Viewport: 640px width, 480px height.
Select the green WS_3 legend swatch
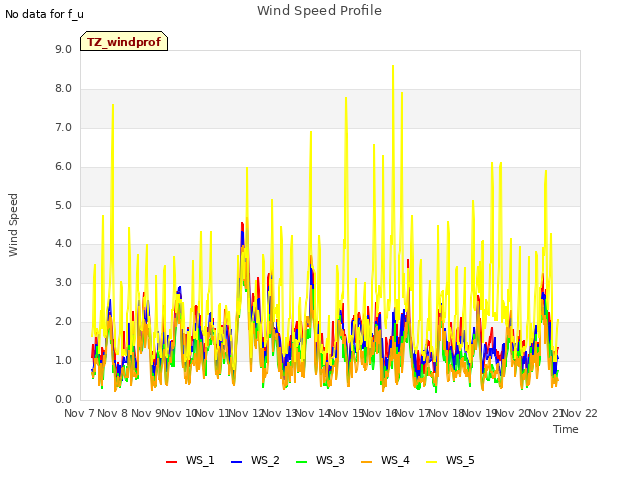[302, 462]
